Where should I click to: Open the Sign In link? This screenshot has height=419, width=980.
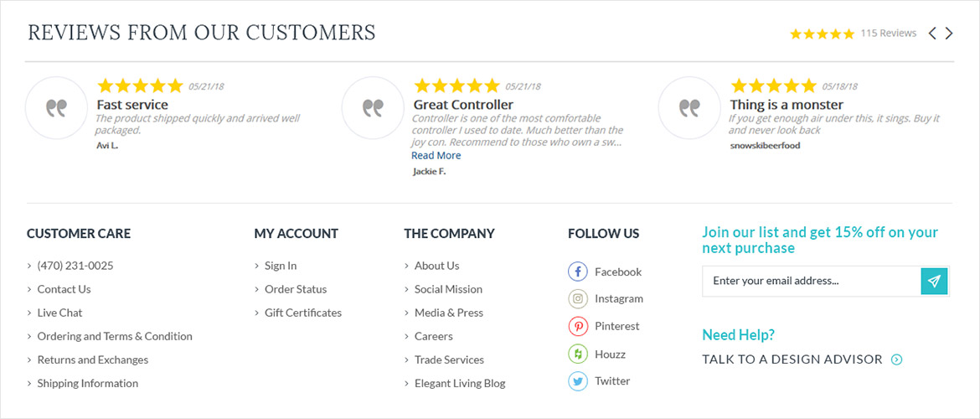pos(281,266)
